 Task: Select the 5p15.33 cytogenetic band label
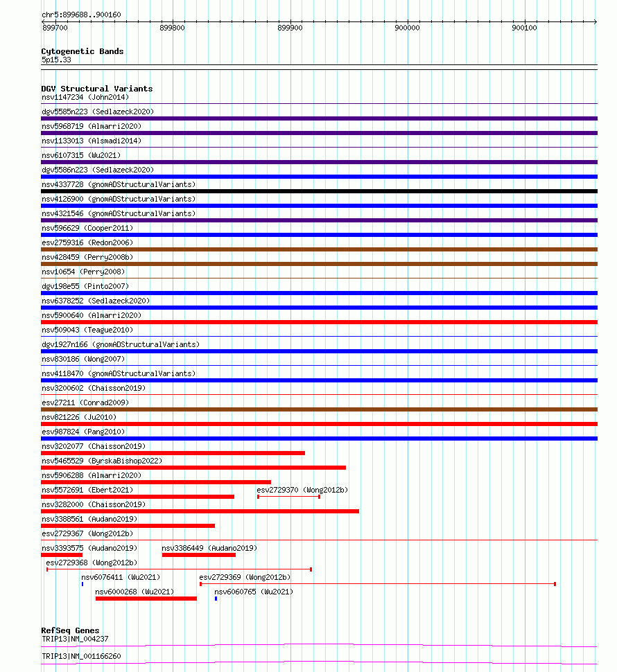coord(56,60)
